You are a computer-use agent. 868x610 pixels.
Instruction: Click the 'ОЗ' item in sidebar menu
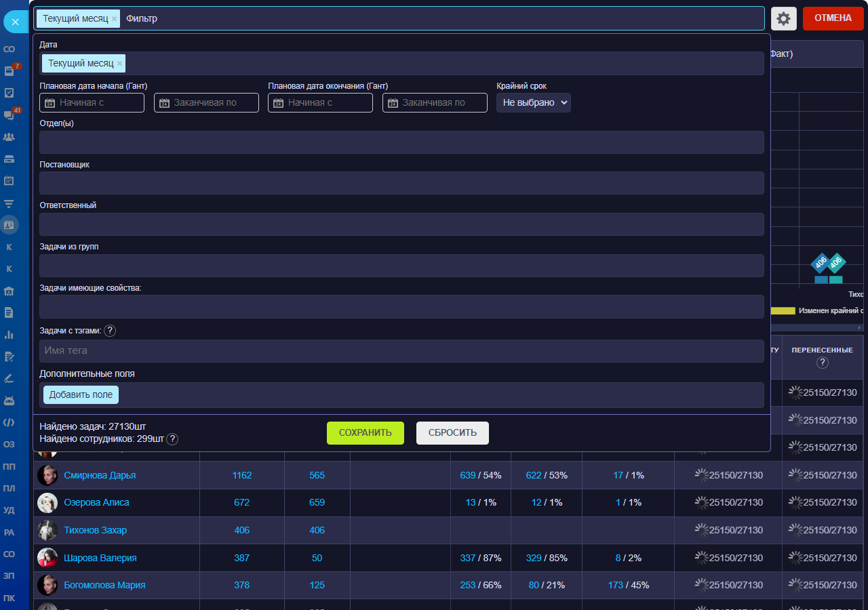point(9,445)
